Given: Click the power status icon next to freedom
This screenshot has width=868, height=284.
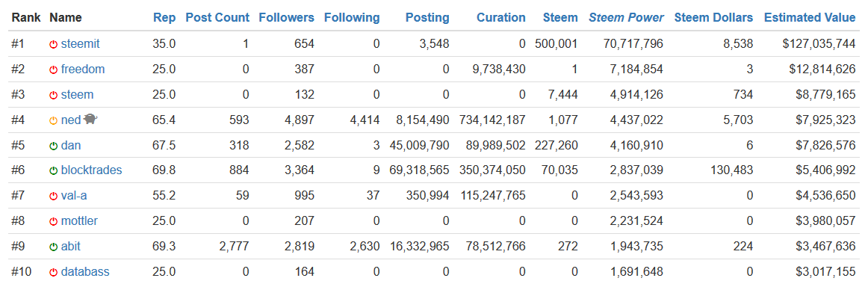Looking at the screenshot, I should coord(54,70).
